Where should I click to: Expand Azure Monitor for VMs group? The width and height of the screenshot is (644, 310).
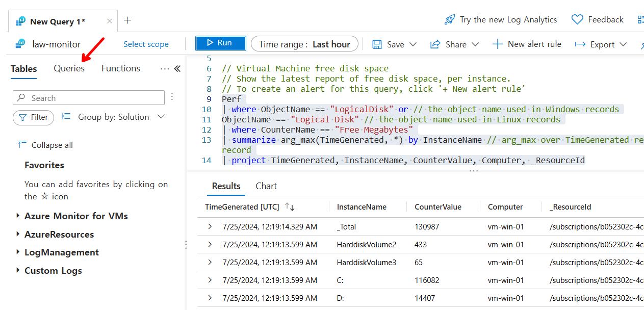point(19,216)
